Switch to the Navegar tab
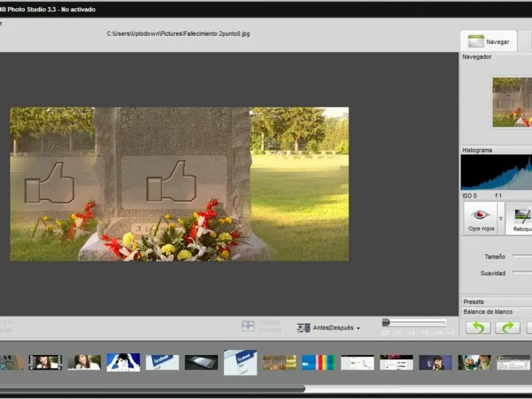 coord(497,42)
